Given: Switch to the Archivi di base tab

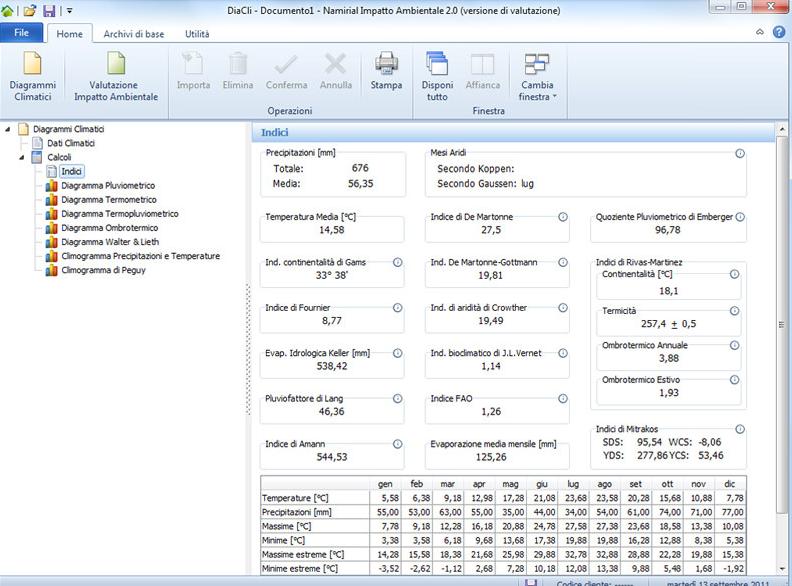Looking at the screenshot, I should point(134,34).
